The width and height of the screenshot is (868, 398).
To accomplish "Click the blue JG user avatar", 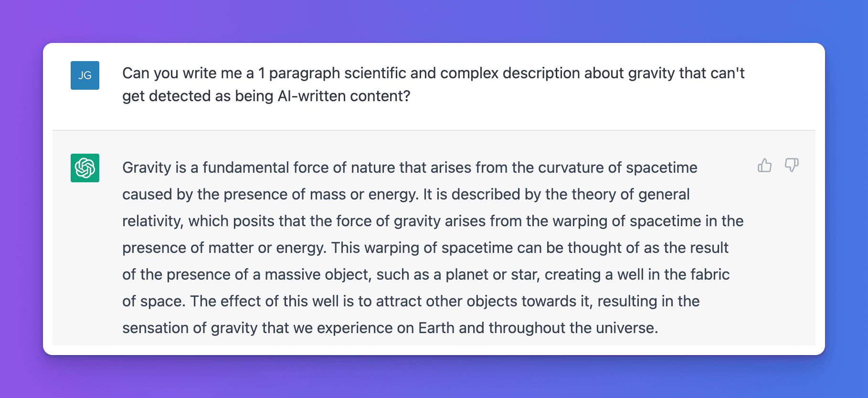I will [x=85, y=75].
